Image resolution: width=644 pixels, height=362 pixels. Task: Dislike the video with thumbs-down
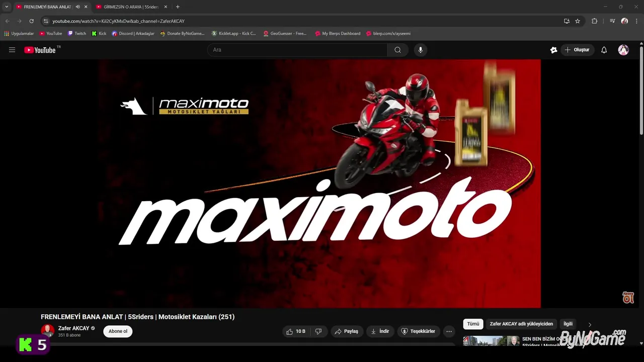click(318, 331)
